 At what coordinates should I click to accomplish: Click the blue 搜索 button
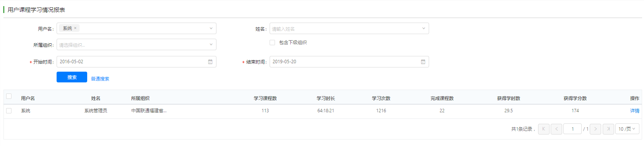click(x=72, y=77)
